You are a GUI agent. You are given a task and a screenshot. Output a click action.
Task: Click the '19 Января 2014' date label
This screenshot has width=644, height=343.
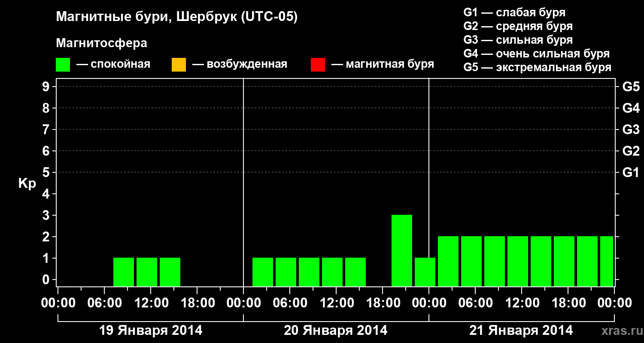coord(151,331)
